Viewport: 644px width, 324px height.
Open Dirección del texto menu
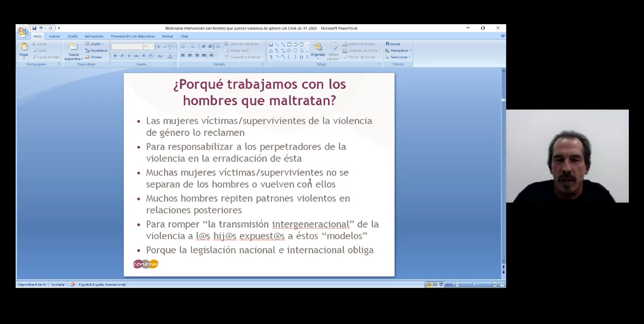tap(243, 44)
